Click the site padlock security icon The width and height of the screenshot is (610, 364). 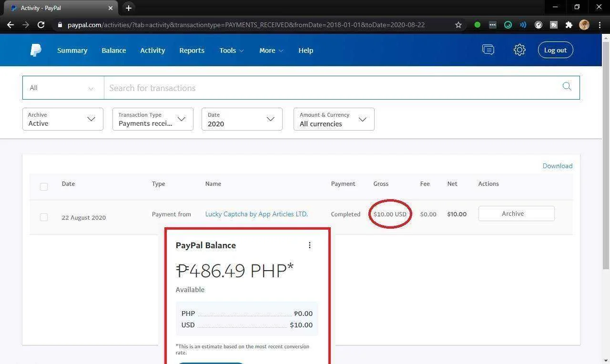click(60, 25)
